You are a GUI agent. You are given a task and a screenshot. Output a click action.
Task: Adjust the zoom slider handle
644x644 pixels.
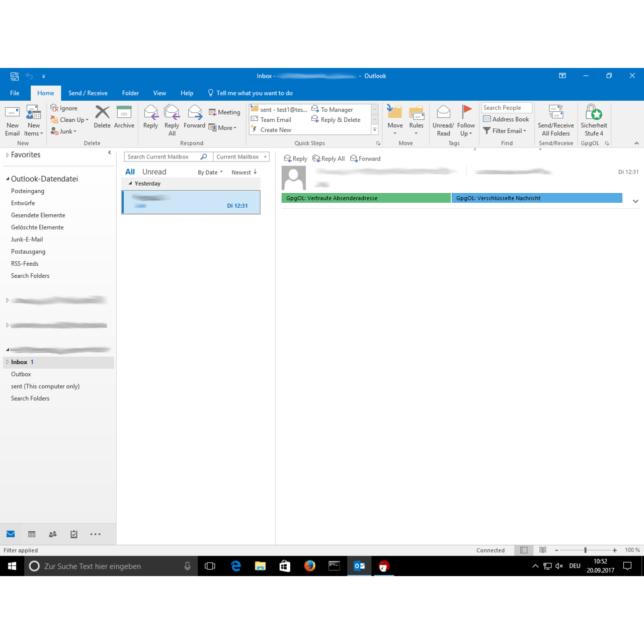point(586,550)
